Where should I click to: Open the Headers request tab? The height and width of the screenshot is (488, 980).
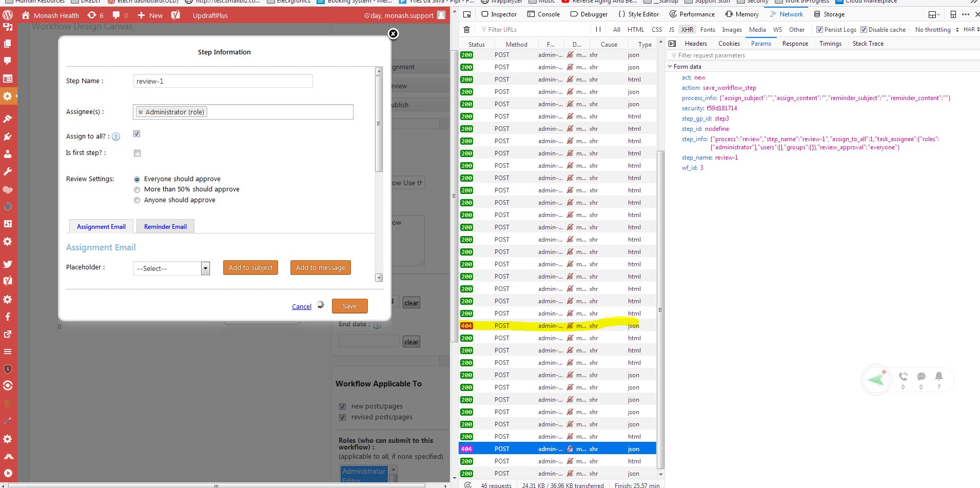click(696, 44)
